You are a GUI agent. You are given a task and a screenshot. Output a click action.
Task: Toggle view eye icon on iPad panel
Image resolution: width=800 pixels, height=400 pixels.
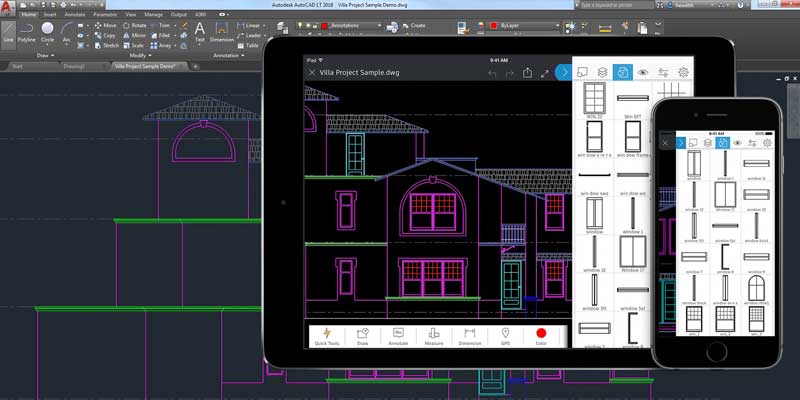(x=643, y=72)
